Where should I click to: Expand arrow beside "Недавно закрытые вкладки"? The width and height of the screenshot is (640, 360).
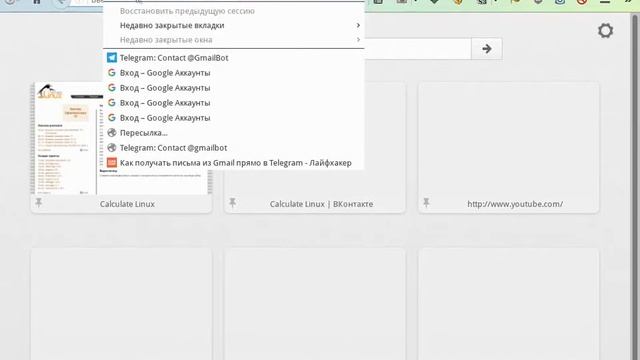358,25
